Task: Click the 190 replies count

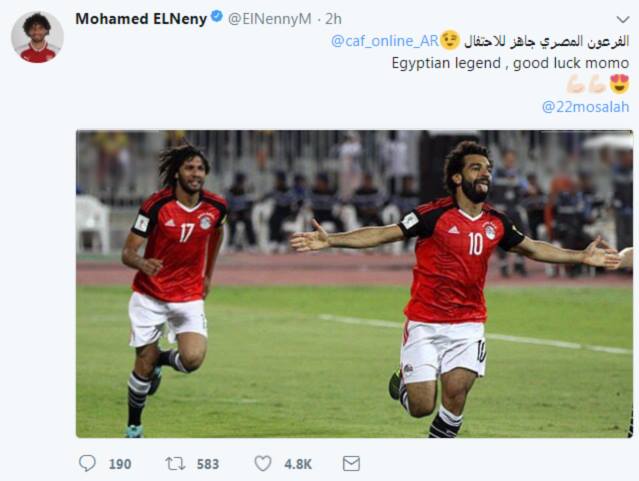Action: [x=120, y=464]
